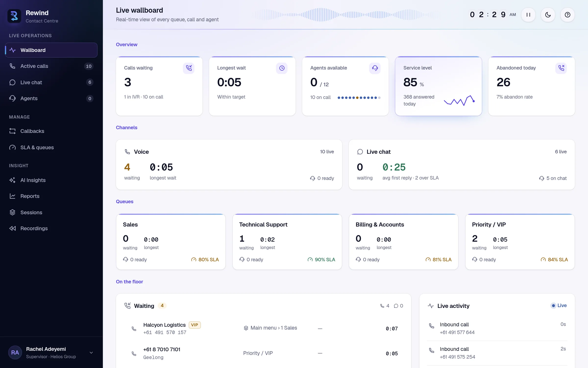Click the Longest wait clock icon
This screenshot has width=588, height=368.
[x=282, y=68]
